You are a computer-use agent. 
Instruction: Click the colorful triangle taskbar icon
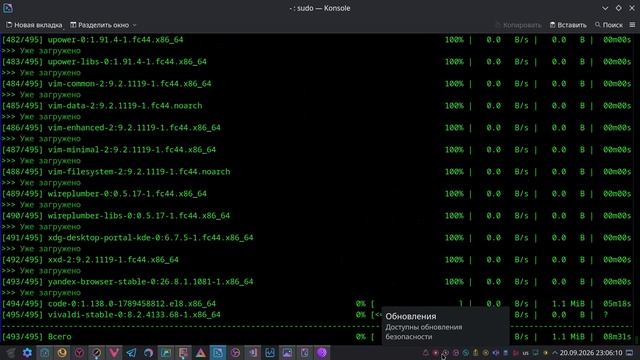[x=200, y=353]
